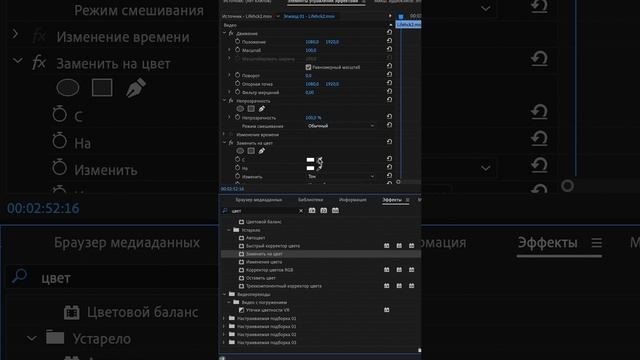Click the Непрозрачность value 100,0 %
640x360 pixels.
(x=313, y=118)
